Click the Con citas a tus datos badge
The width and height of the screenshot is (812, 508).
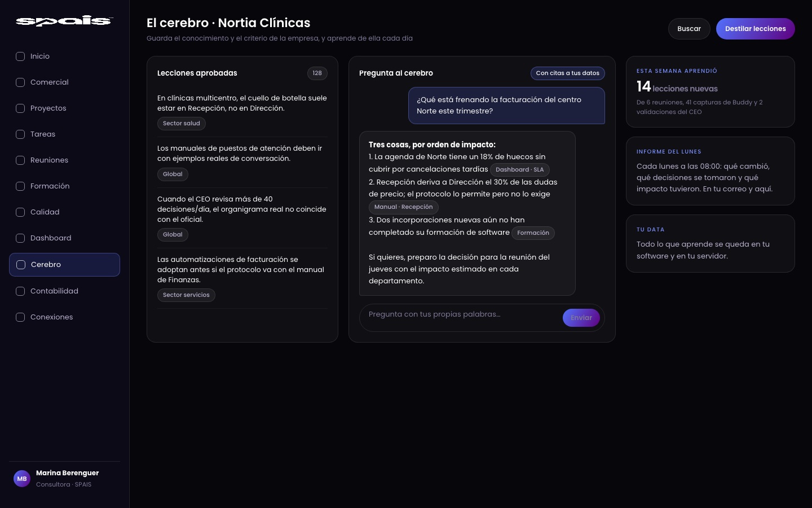coord(568,73)
